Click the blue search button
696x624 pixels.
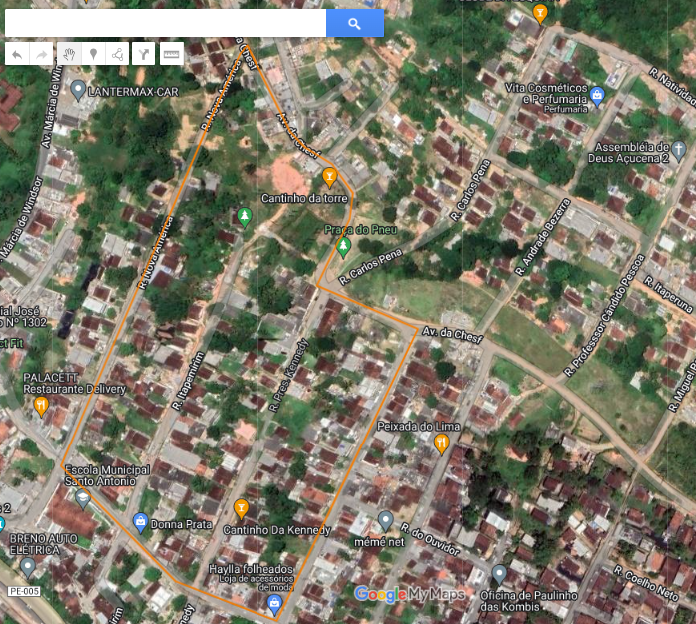(x=355, y=23)
